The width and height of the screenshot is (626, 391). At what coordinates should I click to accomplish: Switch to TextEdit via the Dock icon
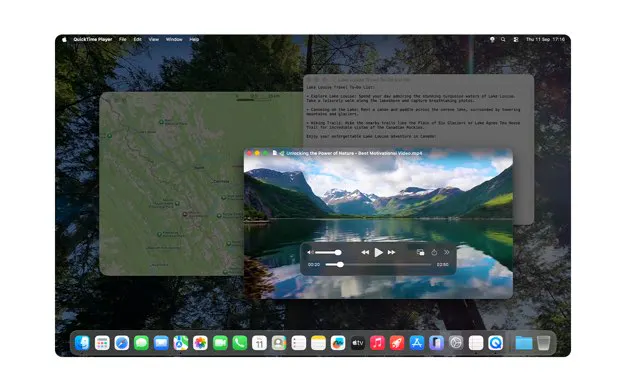tap(476, 343)
